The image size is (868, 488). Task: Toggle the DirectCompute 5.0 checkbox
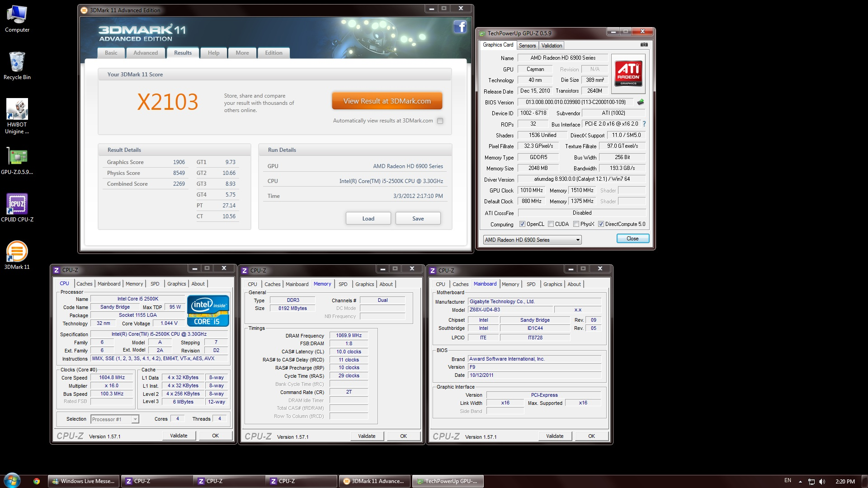click(x=601, y=224)
